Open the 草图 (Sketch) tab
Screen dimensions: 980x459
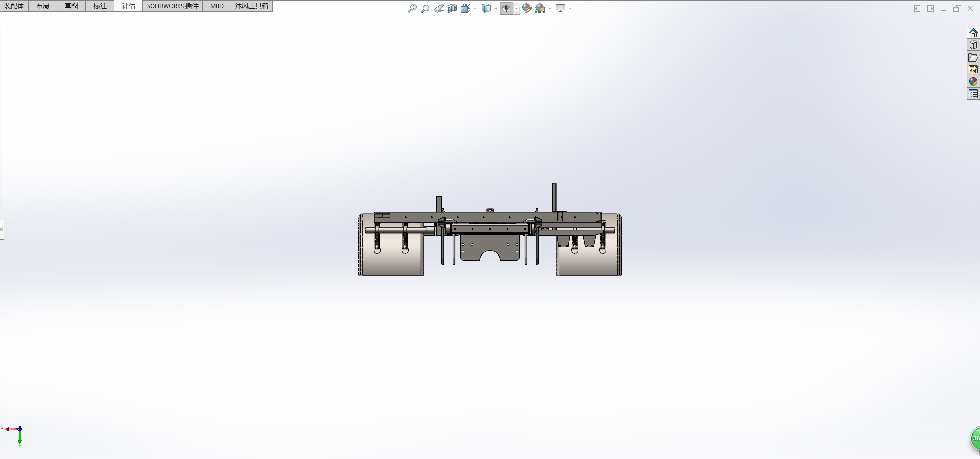(x=71, y=6)
